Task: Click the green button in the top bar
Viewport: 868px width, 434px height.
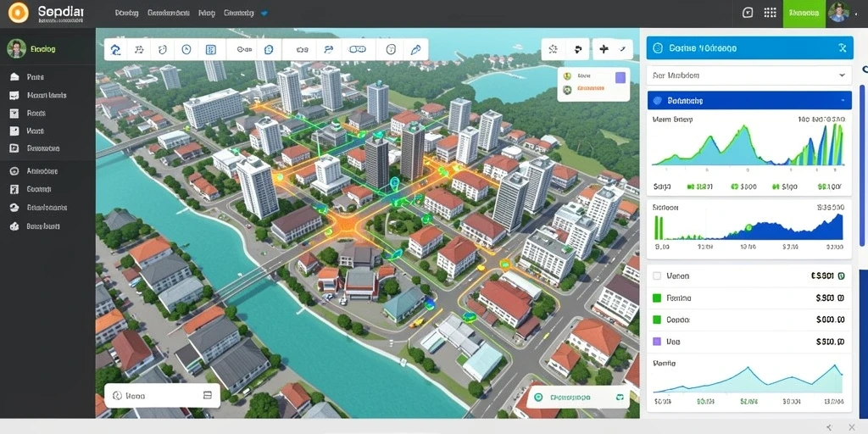Action: [x=804, y=13]
